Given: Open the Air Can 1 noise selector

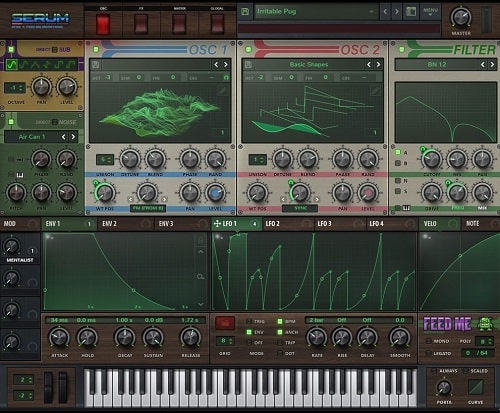Looking at the screenshot, I should pos(32,137).
